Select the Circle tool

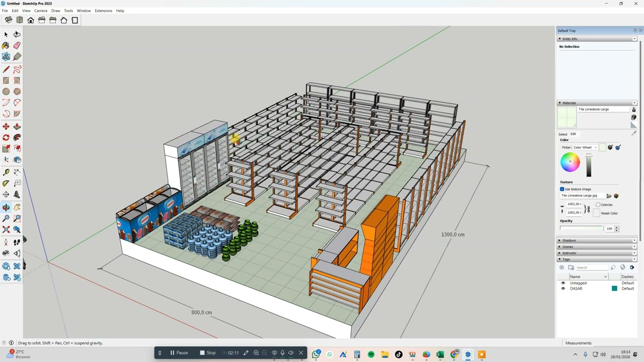pyautogui.click(x=6, y=92)
